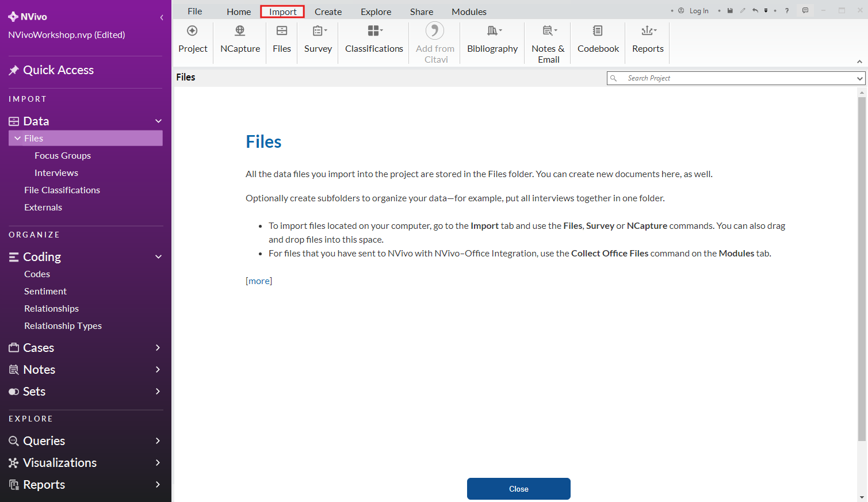The image size is (868, 502).
Task: Click the Log In text link
Action: point(699,11)
